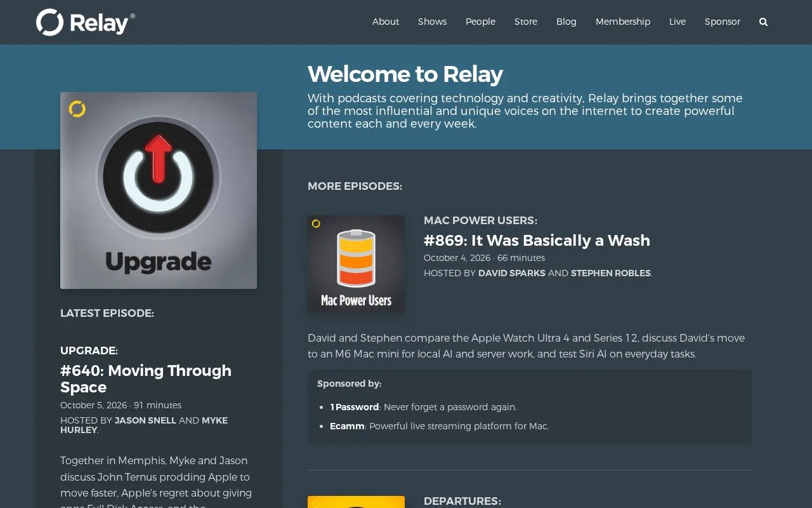View Stephen Robles host page

(611, 273)
